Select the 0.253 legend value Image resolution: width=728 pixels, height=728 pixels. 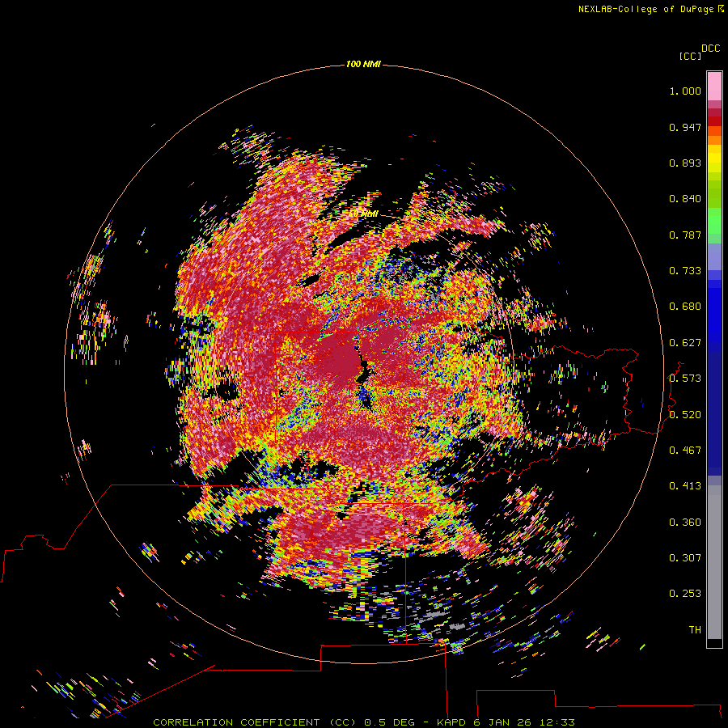point(685,594)
